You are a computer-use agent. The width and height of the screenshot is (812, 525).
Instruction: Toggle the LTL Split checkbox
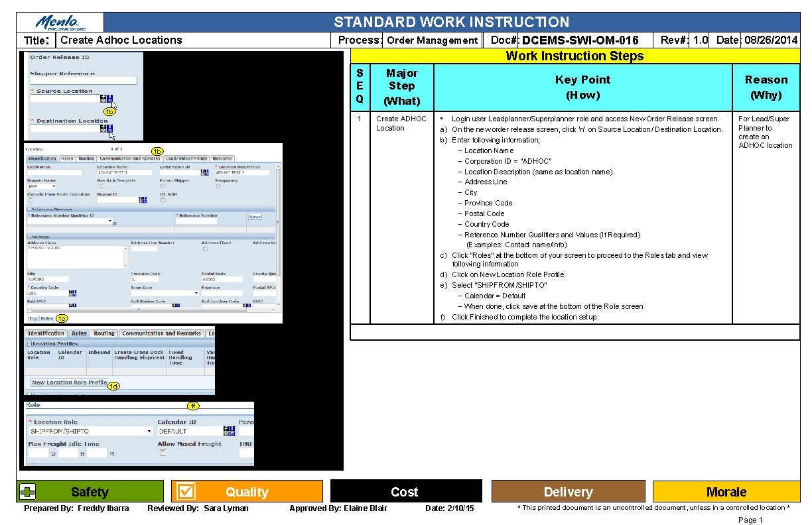coord(163,200)
